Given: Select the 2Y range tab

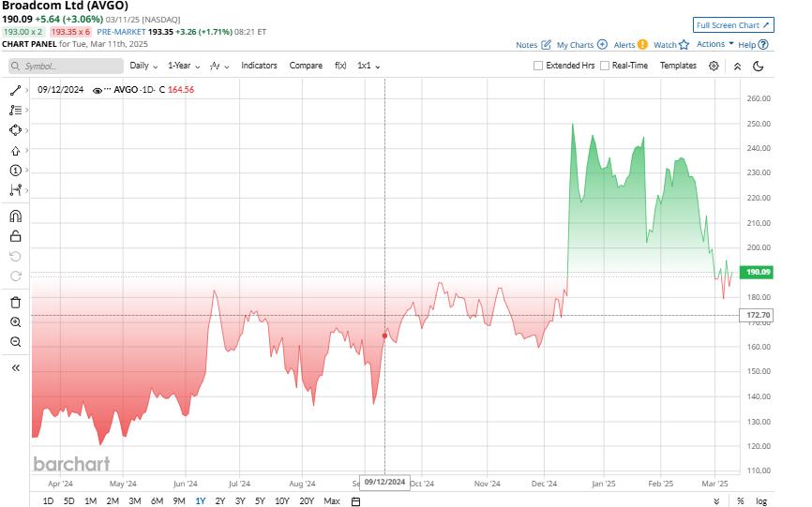Looking at the screenshot, I should (x=220, y=500).
